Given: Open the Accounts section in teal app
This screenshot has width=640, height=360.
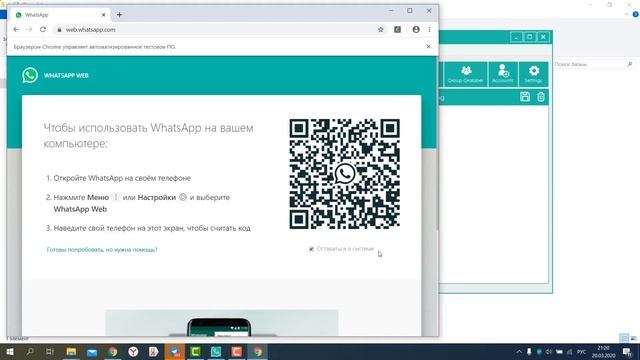Looking at the screenshot, I should point(503,74).
